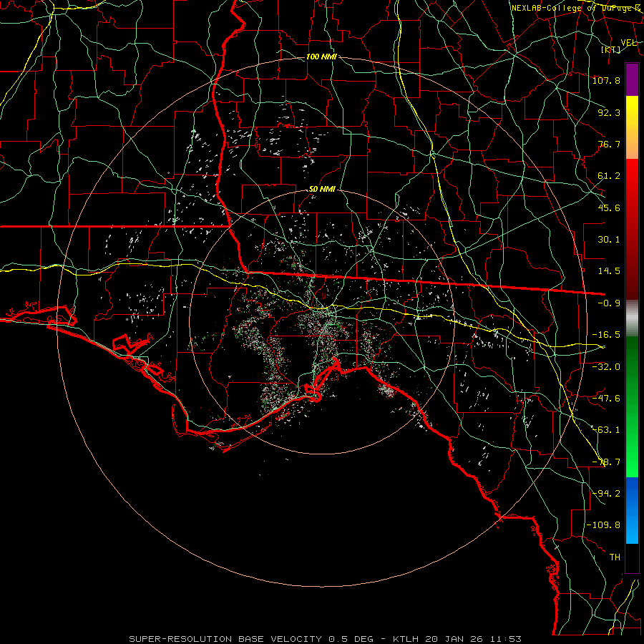Click the -0.9 velocity scale value
This screenshot has width=644, height=644.
[609, 303]
